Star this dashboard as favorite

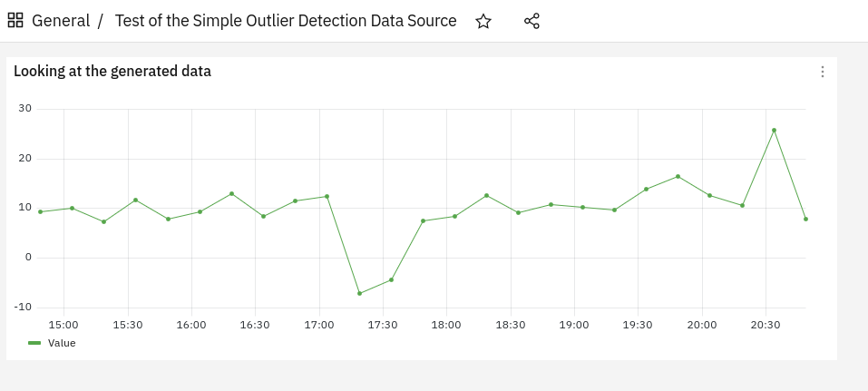coord(483,21)
